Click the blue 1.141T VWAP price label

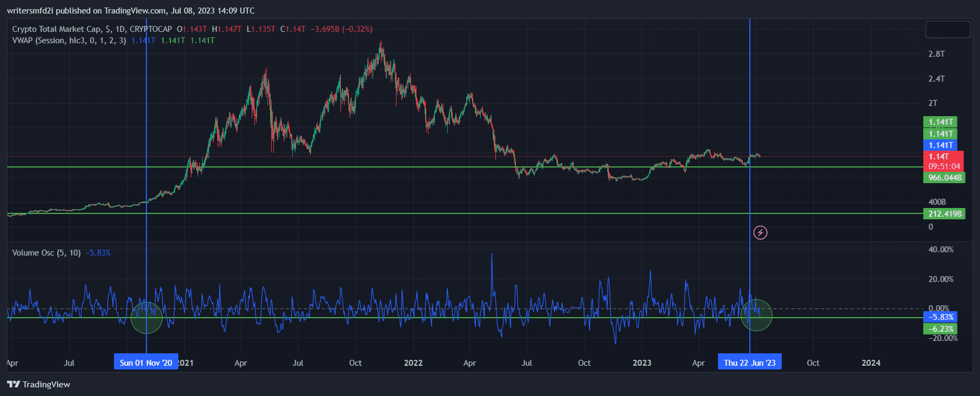pyautogui.click(x=941, y=145)
